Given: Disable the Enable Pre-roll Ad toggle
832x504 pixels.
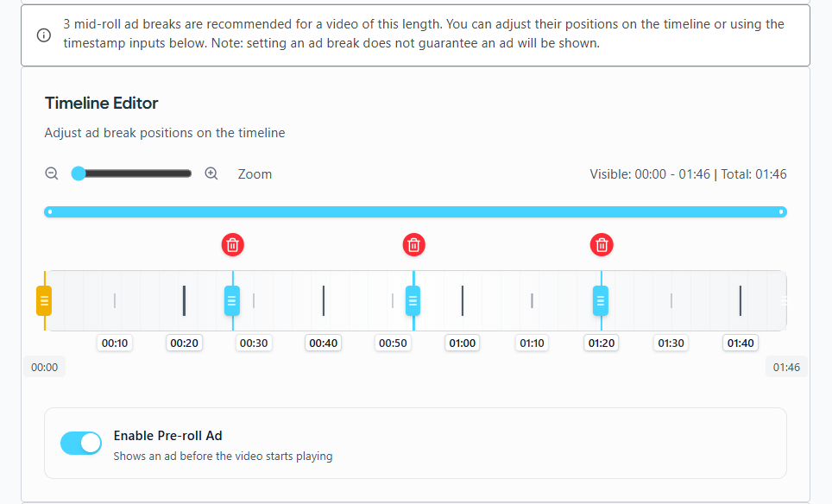Looking at the screenshot, I should point(81,444).
